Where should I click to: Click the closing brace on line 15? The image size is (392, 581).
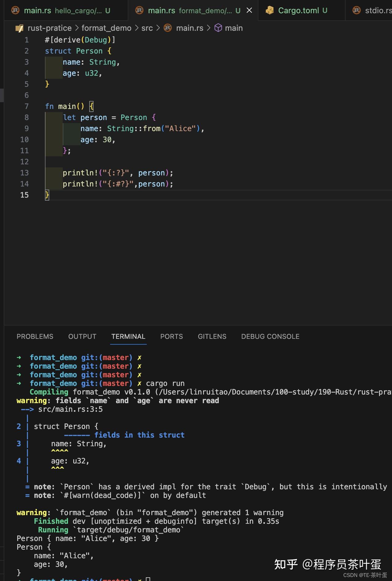click(47, 195)
